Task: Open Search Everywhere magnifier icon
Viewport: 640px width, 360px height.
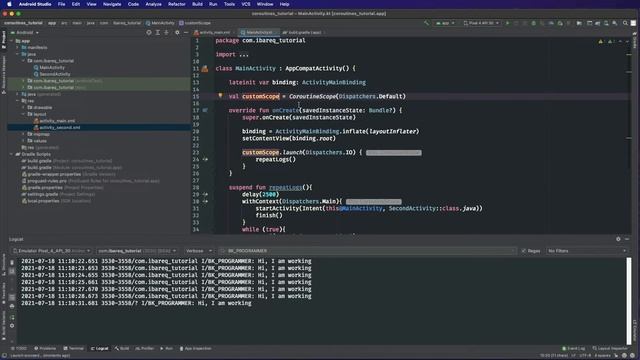Action: (x=625, y=23)
